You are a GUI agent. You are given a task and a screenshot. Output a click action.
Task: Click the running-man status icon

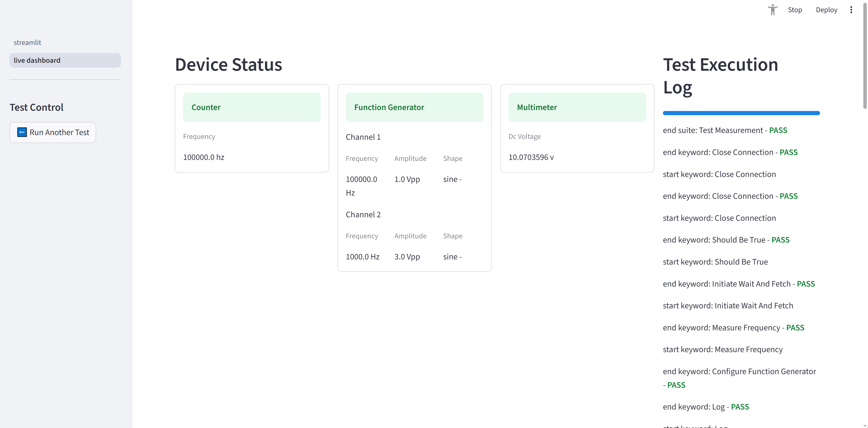click(772, 10)
